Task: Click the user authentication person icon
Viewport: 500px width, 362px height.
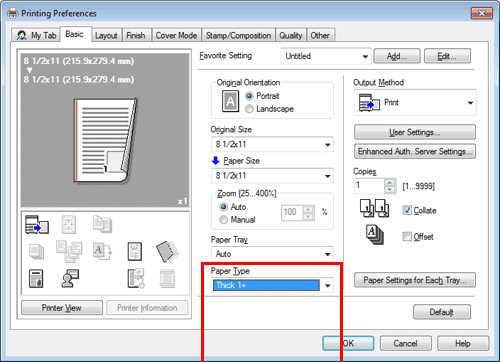Action: 70,279
